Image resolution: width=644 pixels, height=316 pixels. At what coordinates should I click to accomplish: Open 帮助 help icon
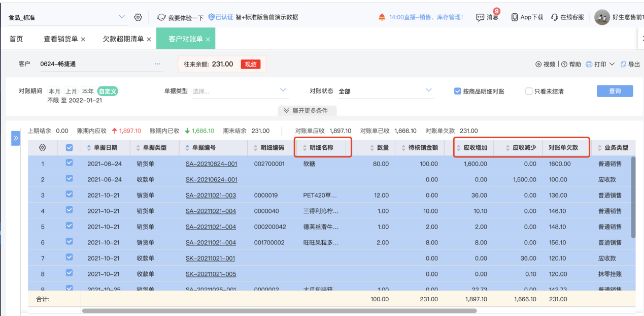pos(565,65)
